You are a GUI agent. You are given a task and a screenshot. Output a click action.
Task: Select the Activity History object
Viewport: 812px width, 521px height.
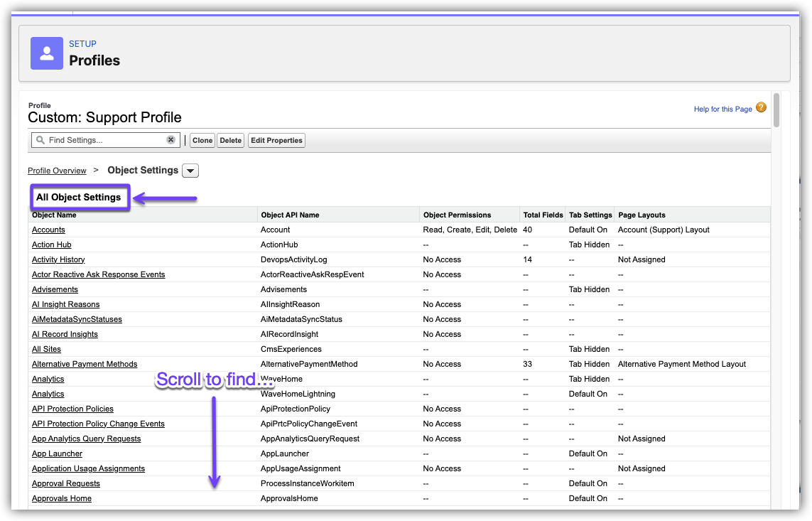(x=58, y=259)
